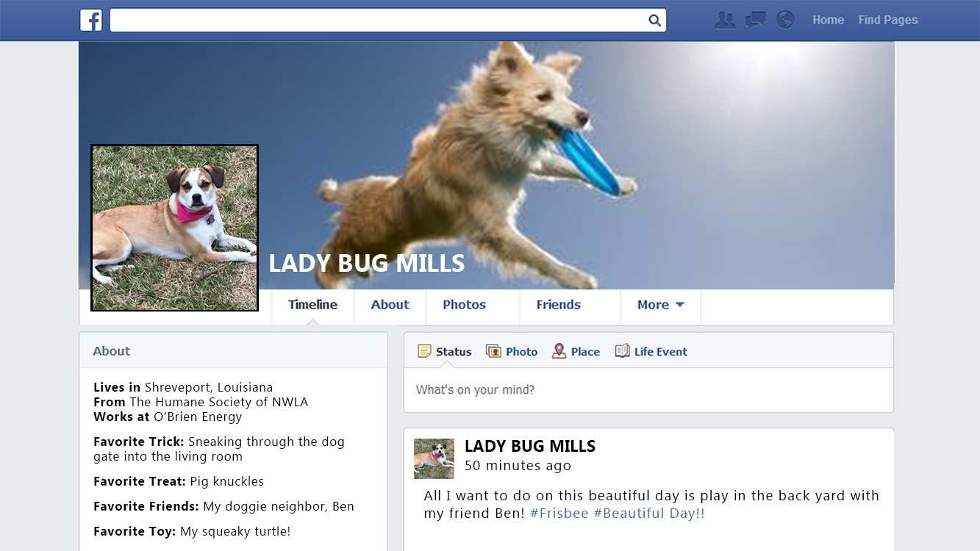Click the Photo upload icon
The image size is (980, 551).
click(493, 351)
